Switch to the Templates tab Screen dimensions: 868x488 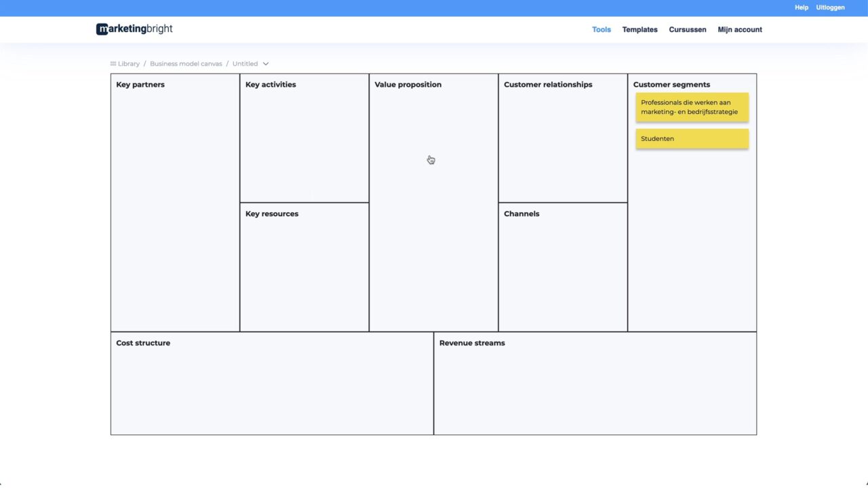[639, 29]
